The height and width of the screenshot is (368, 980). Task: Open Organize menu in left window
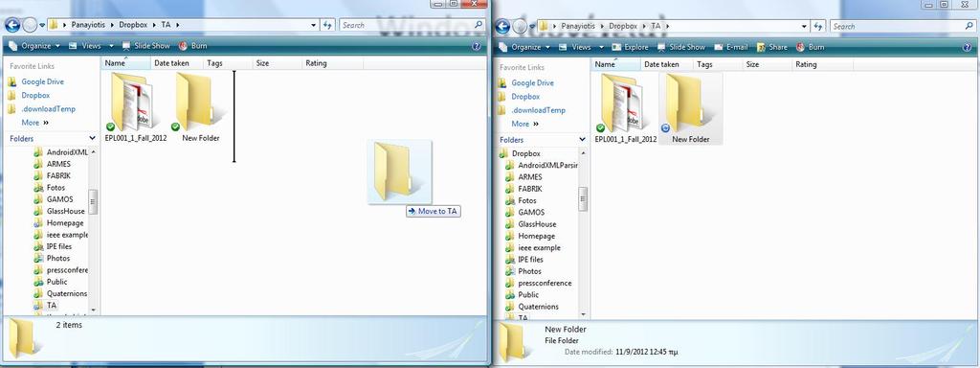coord(34,46)
